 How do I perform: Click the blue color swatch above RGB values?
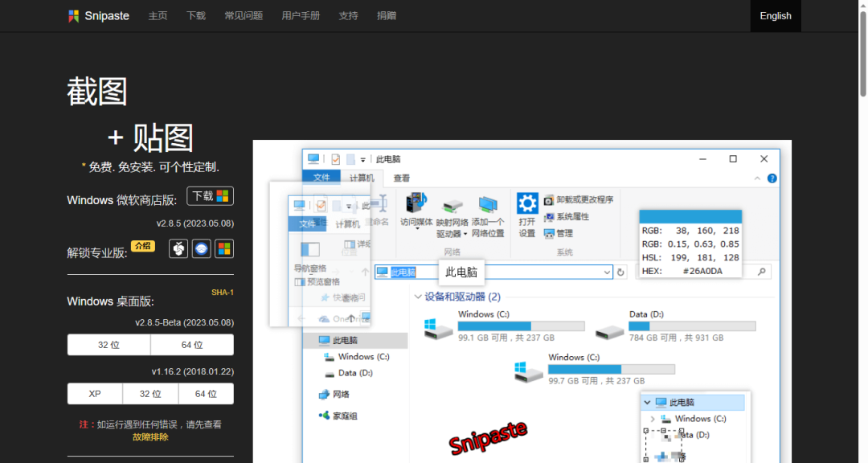690,216
